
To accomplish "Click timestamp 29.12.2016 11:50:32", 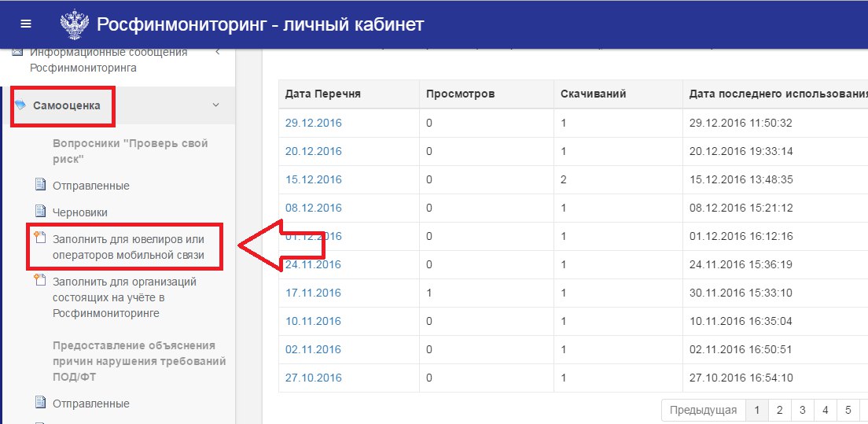I will [741, 123].
